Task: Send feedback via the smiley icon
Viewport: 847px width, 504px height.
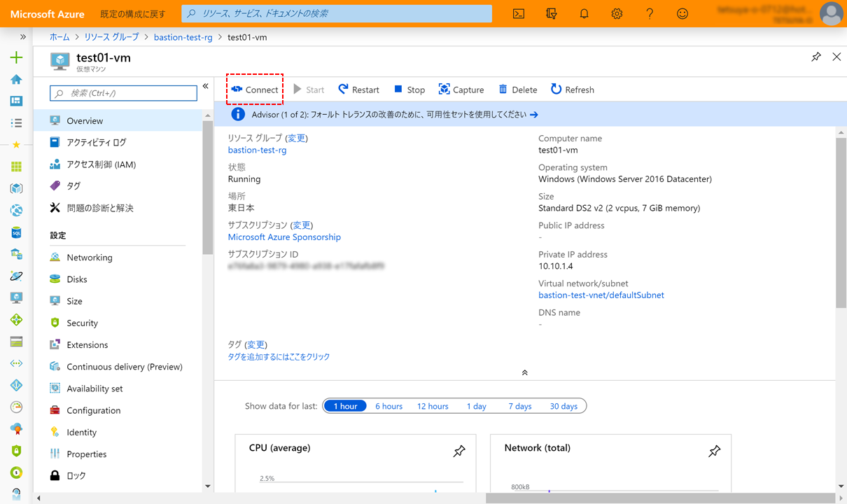Action: (x=682, y=13)
